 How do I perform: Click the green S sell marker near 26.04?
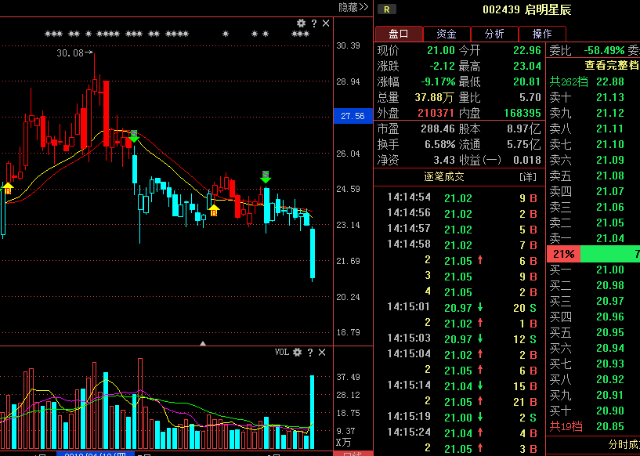[x=134, y=136]
